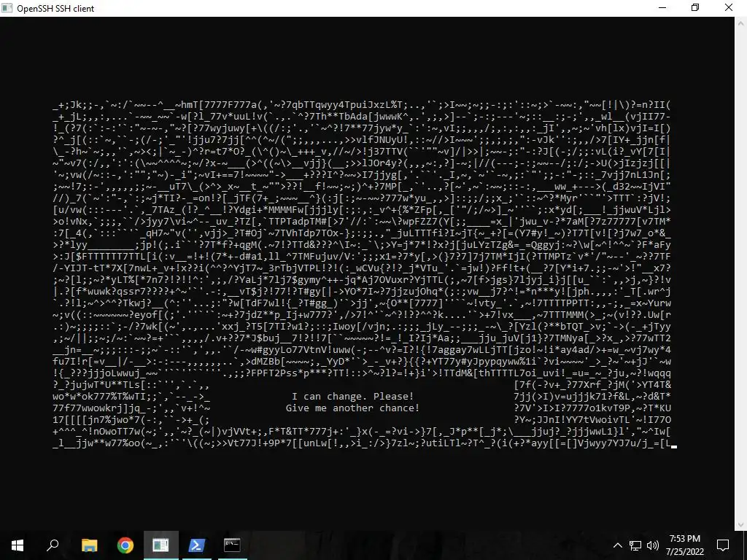This screenshot has width=747, height=560.
Task: Open the notification center icon
Action: 723,545
